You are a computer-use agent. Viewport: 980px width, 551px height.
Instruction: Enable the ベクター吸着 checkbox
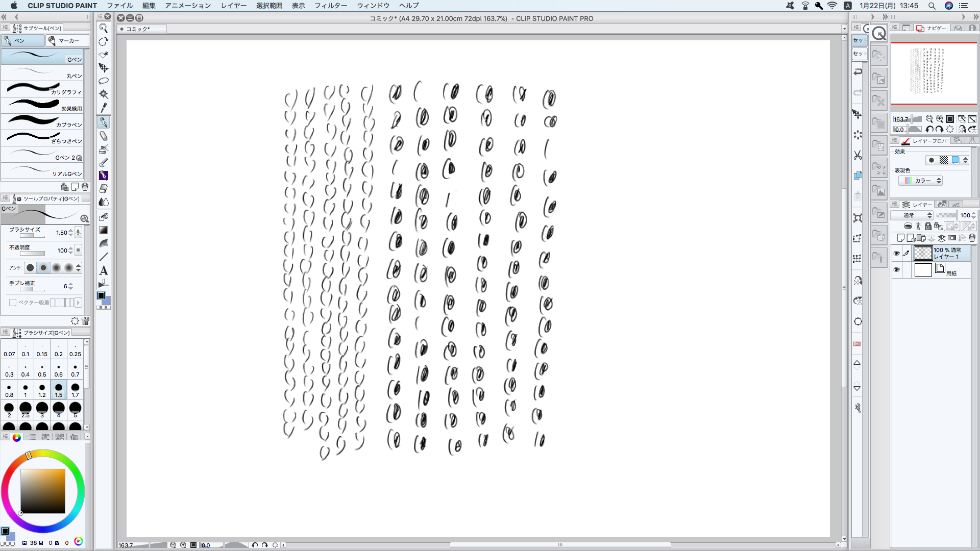pos(13,303)
